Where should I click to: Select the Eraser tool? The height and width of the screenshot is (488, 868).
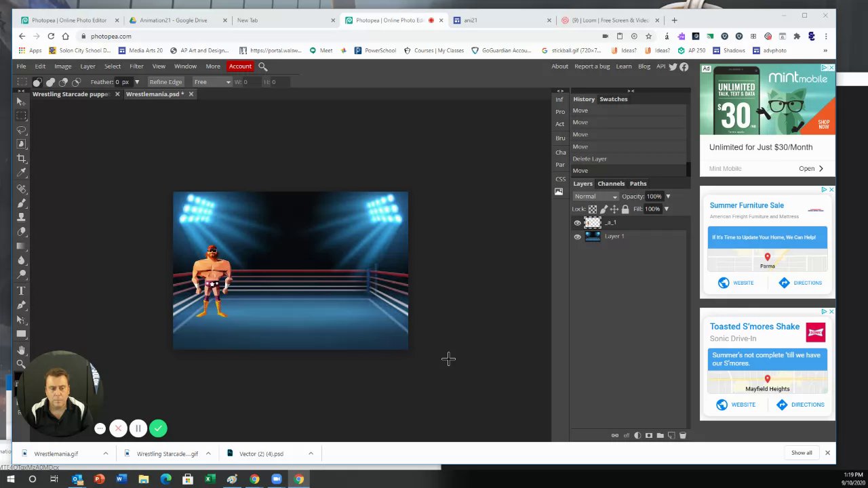tap(21, 232)
